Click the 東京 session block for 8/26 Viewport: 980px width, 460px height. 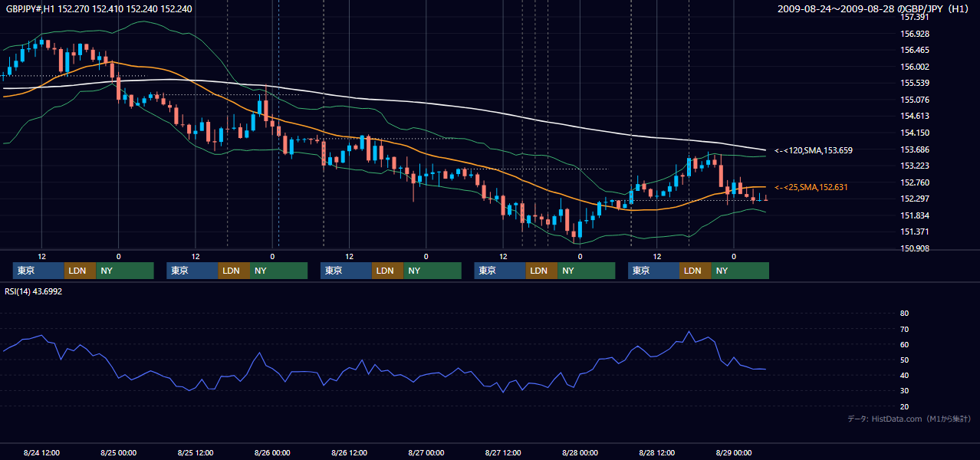pyautogui.click(x=346, y=271)
